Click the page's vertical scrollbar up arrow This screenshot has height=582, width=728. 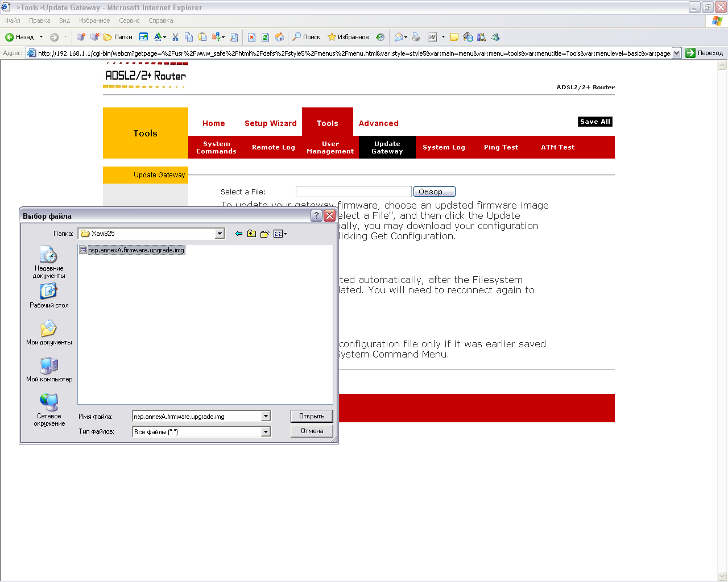click(723, 65)
